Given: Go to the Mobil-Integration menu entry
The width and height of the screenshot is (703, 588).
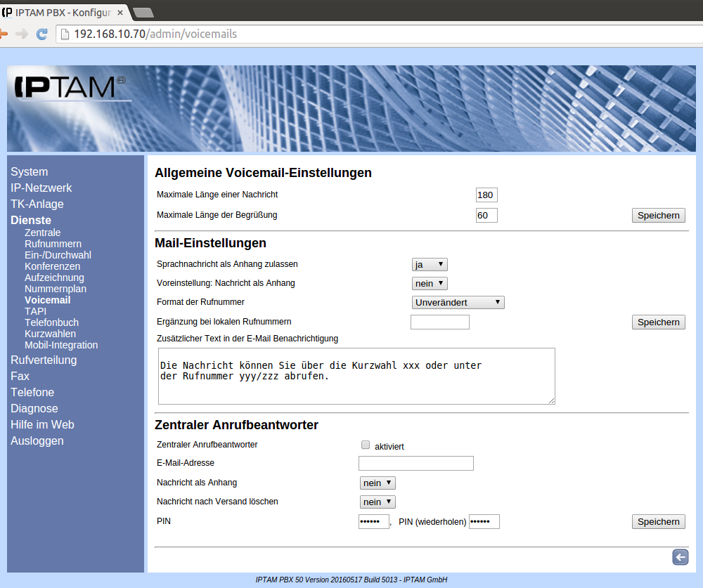Looking at the screenshot, I should 61,345.
